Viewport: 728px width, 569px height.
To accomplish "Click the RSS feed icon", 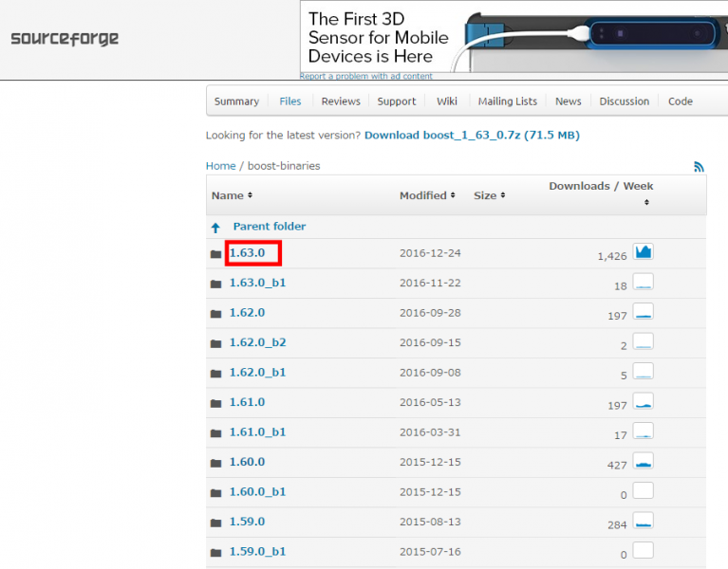I will (x=699, y=167).
